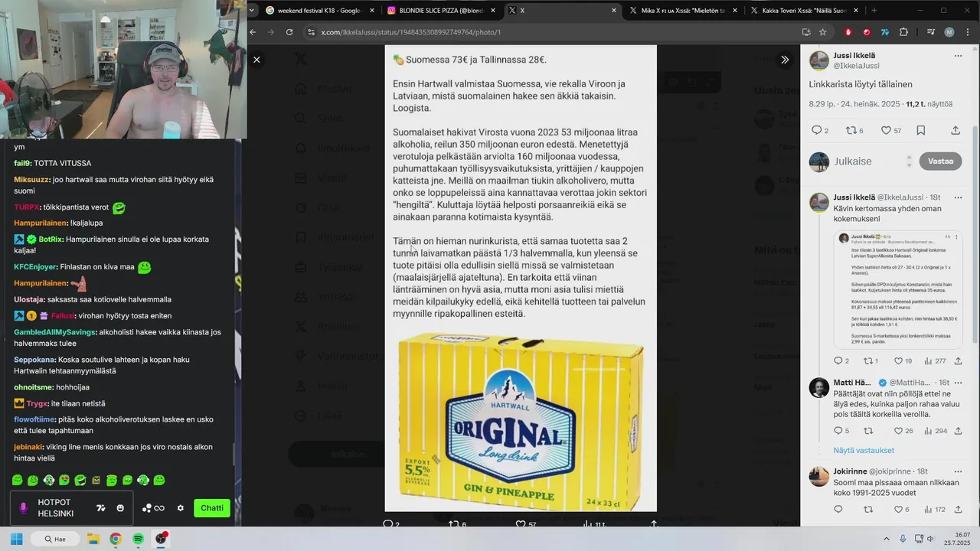Viewport: 980px width, 551px height.
Task: Show hidden system tray icons chevron
Action: (887, 539)
